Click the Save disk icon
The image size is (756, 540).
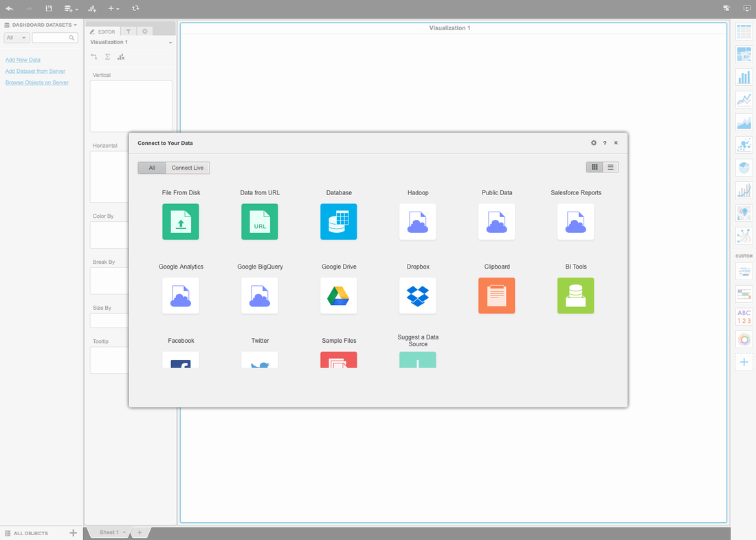[49, 8]
